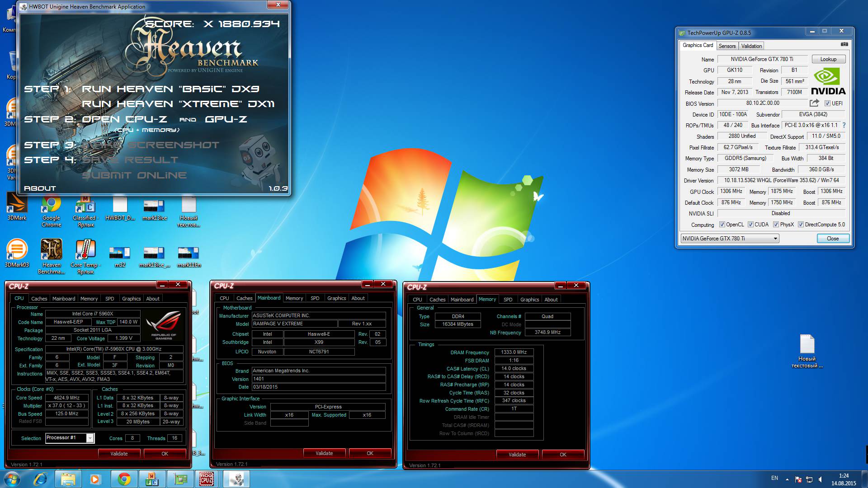Viewport: 868px width, 488px height.
Task: Click RUN HEAVEN "BASIC" DX9
Action: [x=170, y=89]
